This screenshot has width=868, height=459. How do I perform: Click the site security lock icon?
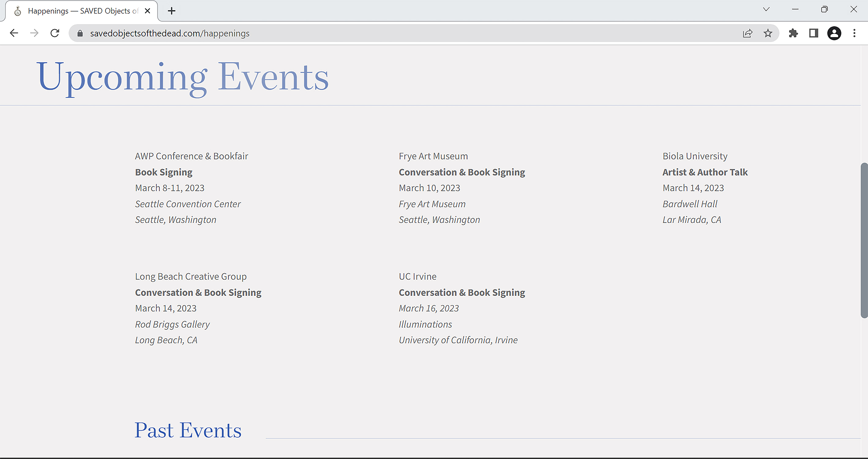(x=80, y=33)
